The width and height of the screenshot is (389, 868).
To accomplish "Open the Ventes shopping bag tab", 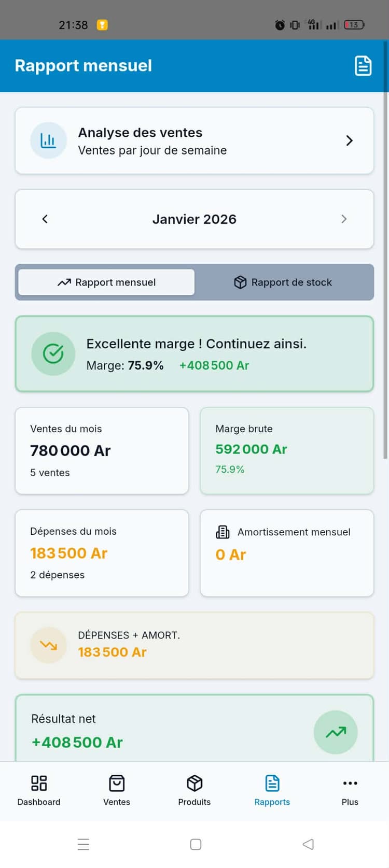I will pos(117,790).
